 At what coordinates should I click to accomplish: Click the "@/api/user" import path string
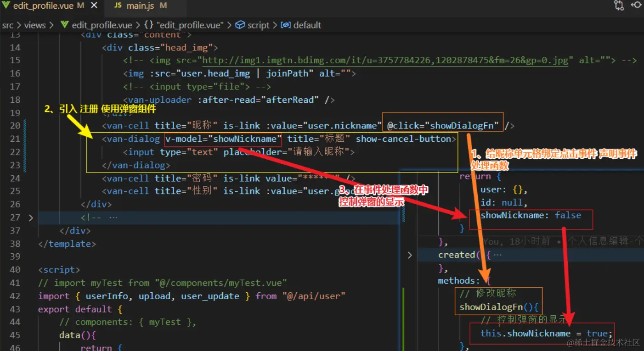313,296
